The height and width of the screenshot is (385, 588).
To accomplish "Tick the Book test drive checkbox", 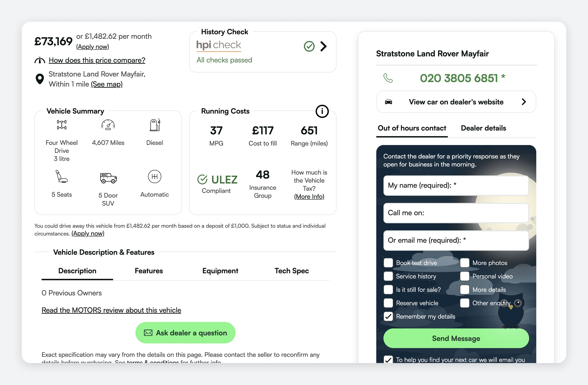I will [388, 263].
